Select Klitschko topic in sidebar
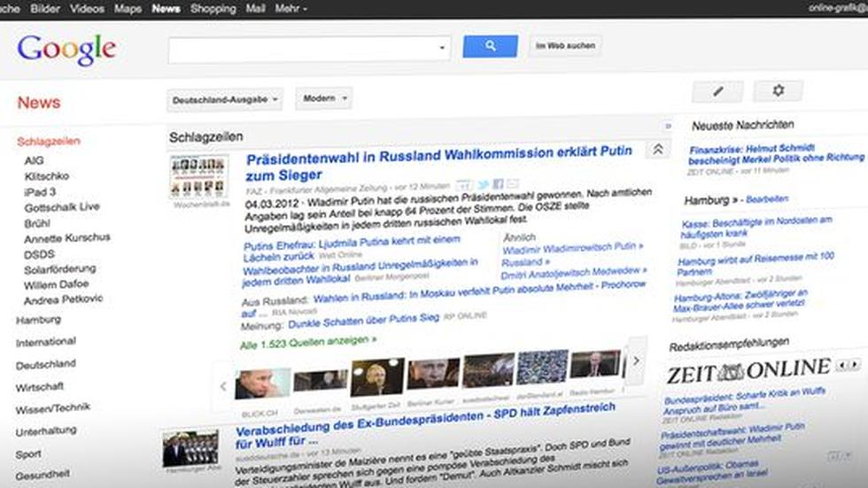This screenshot has height=488, width=868. tap(47, 176)
